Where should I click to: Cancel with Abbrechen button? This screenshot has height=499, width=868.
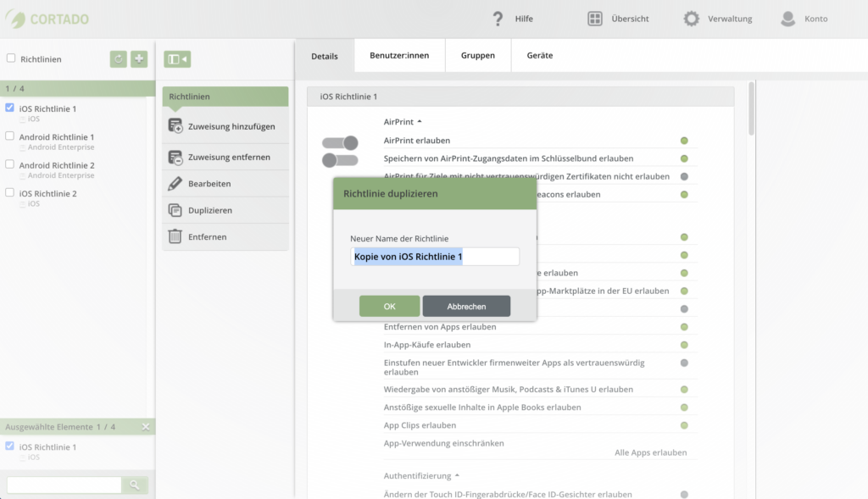click(x=466, y=306)
